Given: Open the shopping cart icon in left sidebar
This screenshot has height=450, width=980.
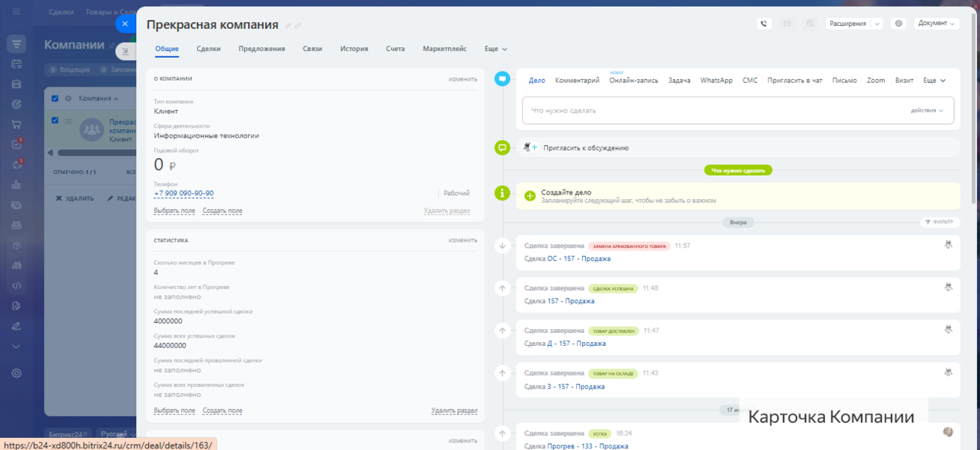Looking at the screenshot, I should coord(16,124).
